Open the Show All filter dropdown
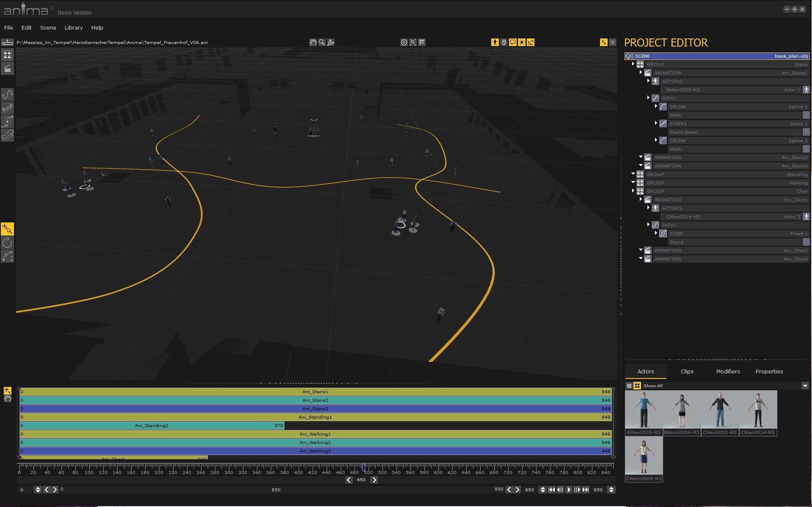Viewport: 812px width, 507px height. point(805,386)
